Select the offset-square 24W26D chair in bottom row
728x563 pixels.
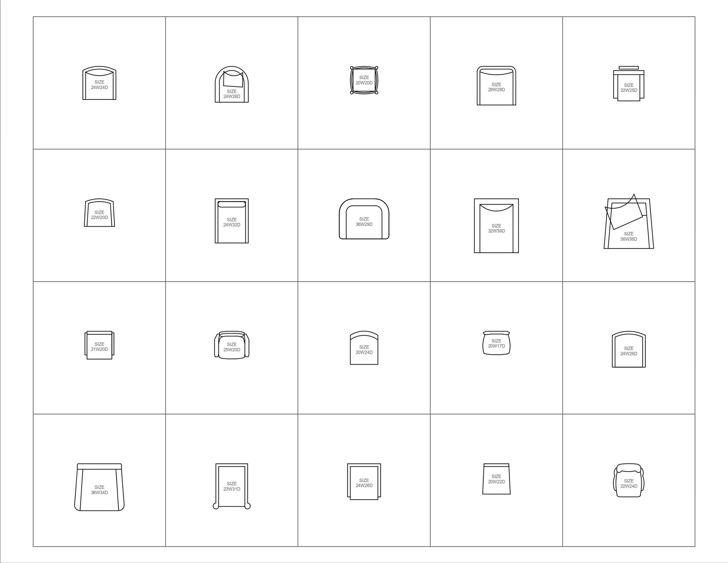point(364,482)
